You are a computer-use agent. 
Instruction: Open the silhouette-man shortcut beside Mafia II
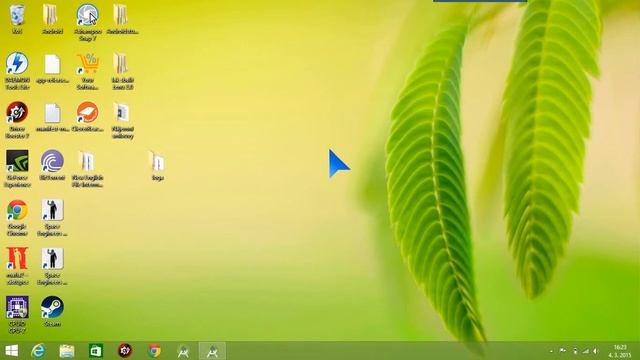[x=52, y=259]
